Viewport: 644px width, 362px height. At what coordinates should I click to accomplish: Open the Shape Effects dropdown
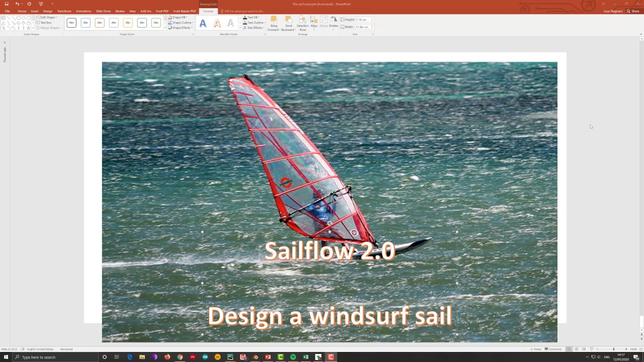[x=180, y=28]
